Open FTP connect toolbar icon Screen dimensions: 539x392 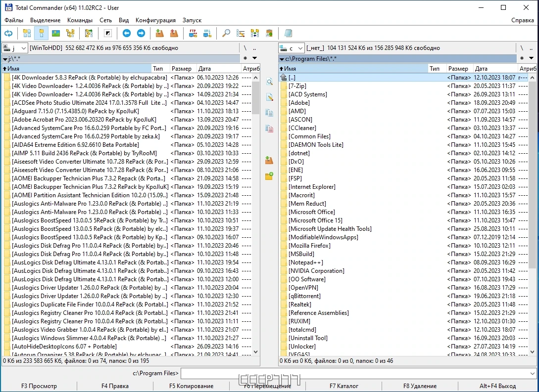[193, 33]
